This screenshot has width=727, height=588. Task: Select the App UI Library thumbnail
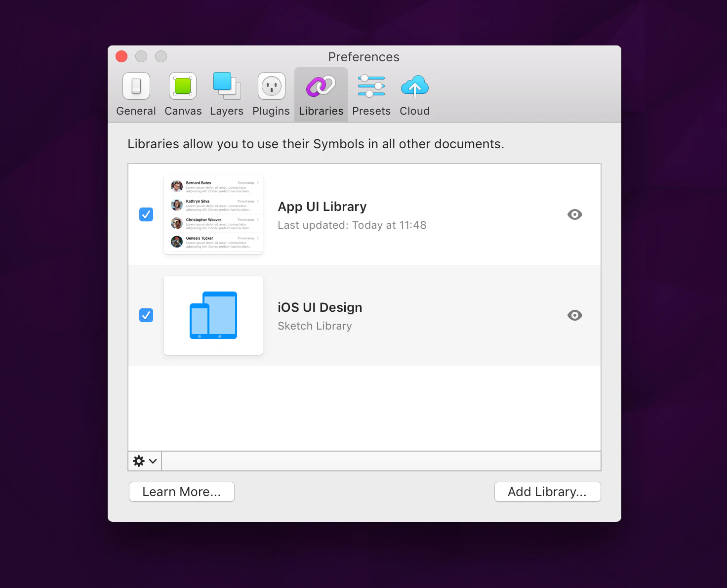pos(213,214)
